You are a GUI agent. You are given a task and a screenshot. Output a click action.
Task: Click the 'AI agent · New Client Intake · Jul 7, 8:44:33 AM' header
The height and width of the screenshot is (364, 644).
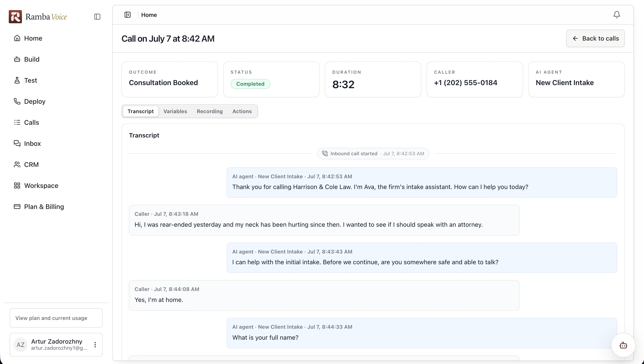(x=292, y=327)
